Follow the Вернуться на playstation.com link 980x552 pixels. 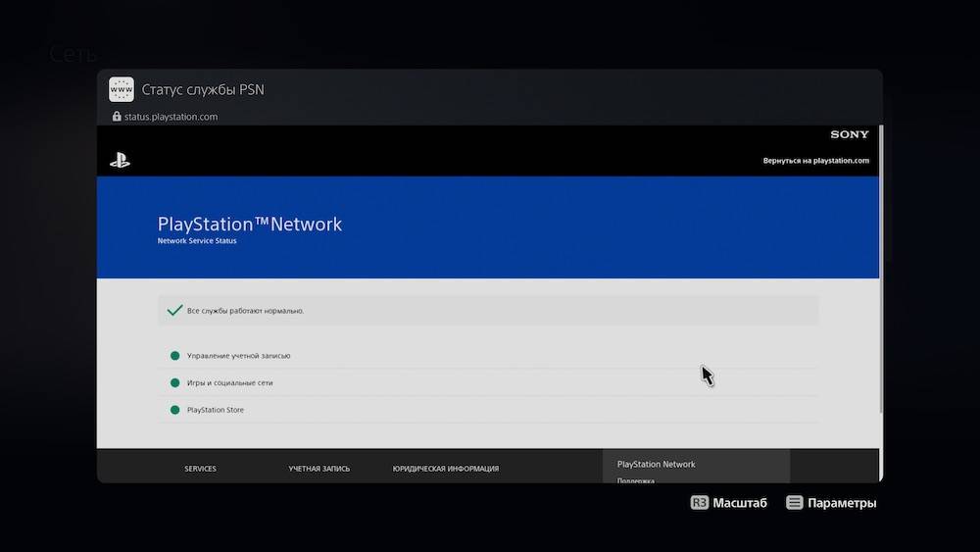[815, 161]
